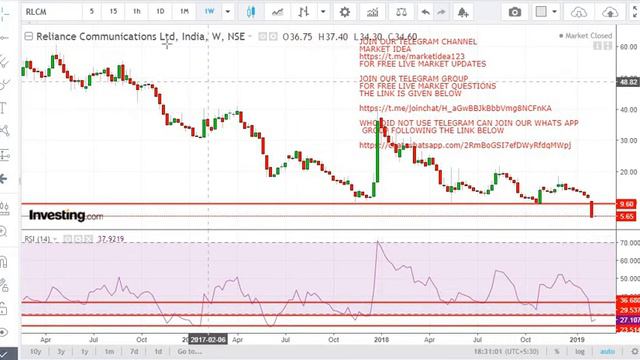This screenshot has height=360, width=640.
Task: Select the 5 minute interval
Action: point(92,11)
